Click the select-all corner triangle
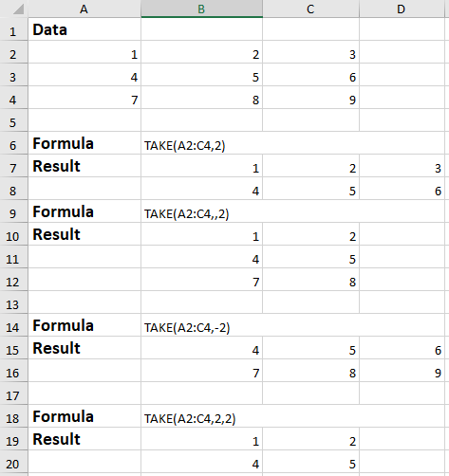Image resolution: width=449 pixels, height=476 pixels. pos(18,9)
